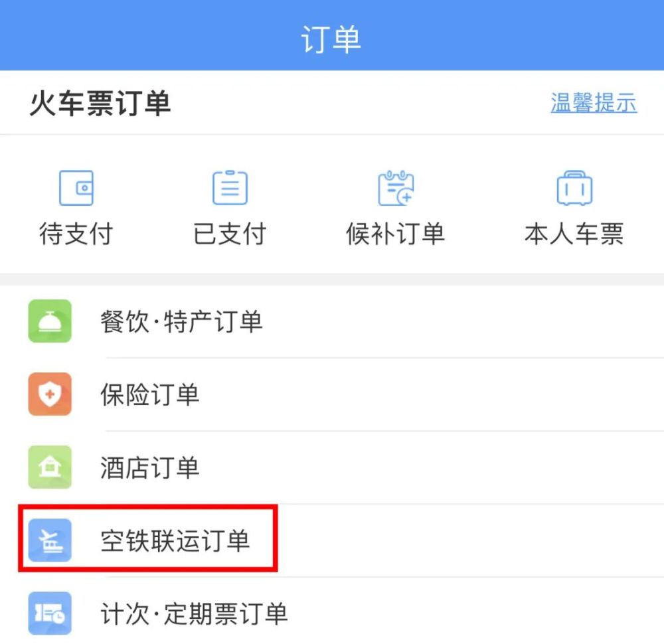Open the 温馨提示 link
664x644 pixels.
(594, 103)
